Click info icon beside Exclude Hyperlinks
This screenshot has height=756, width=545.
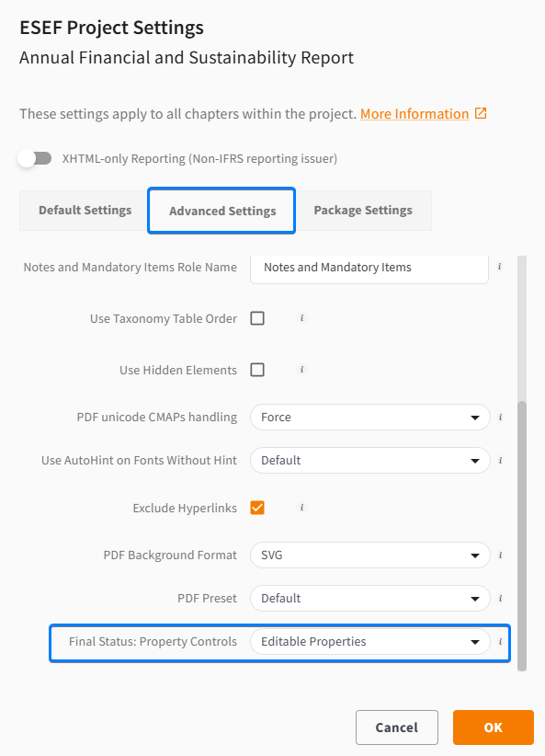point(301,507)
